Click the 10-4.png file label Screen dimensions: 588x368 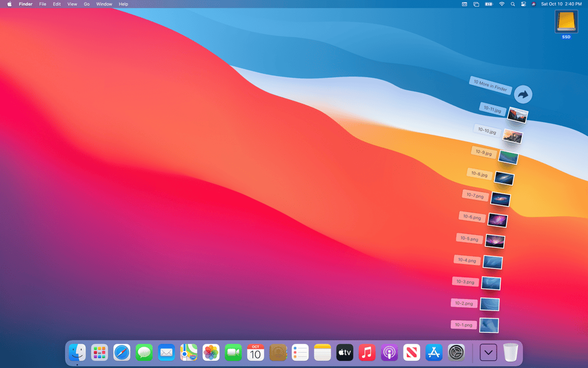[467, 260]
